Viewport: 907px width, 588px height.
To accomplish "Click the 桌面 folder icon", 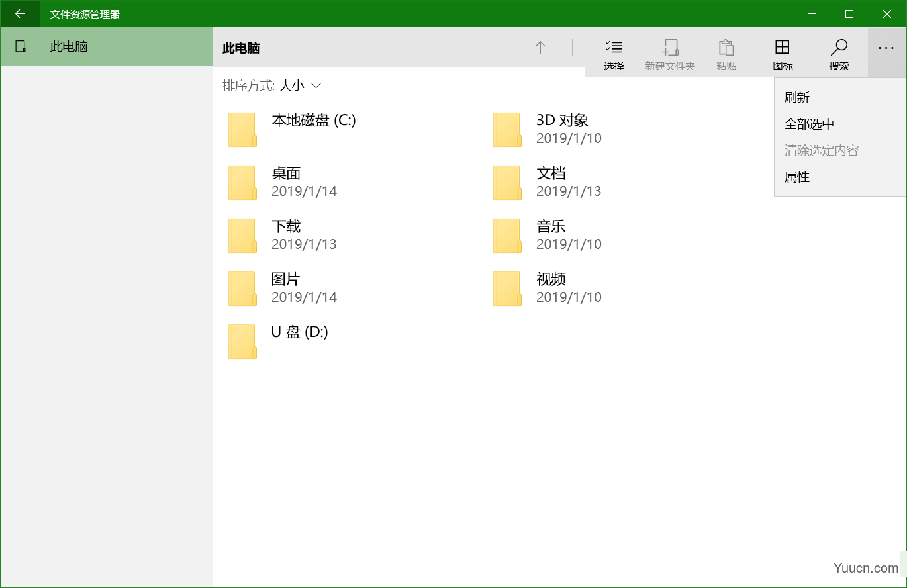I will coord(242,183).
